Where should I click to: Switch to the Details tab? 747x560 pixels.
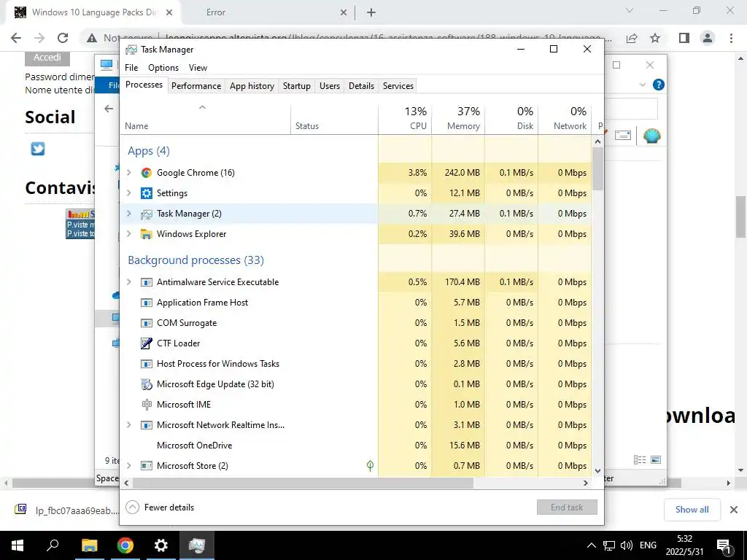click(x=361, y=86)
